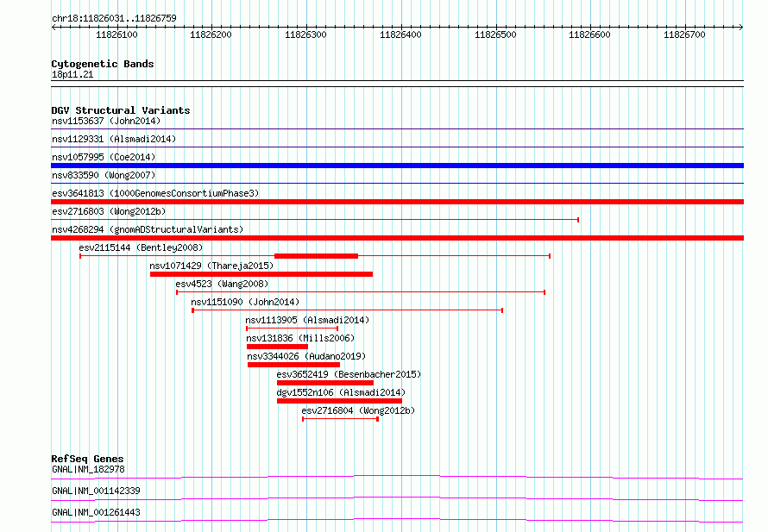The width and height of the screenshot is (768, 532).
Task: Open the esv4523 (Wang2008) variant label
Action: 222,284
